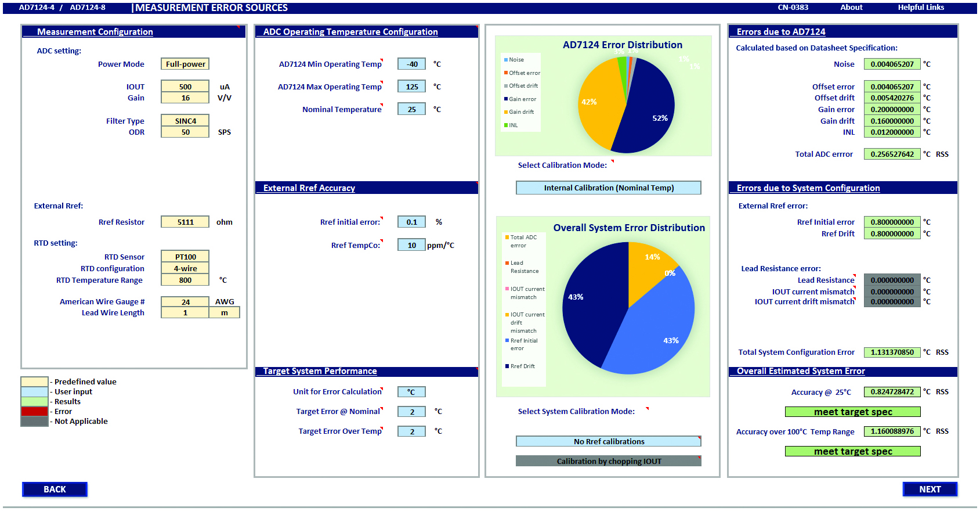Click the External Rref Accuracy section header
The width and height of the screenshot is (980, 511).
coord(367,188)
